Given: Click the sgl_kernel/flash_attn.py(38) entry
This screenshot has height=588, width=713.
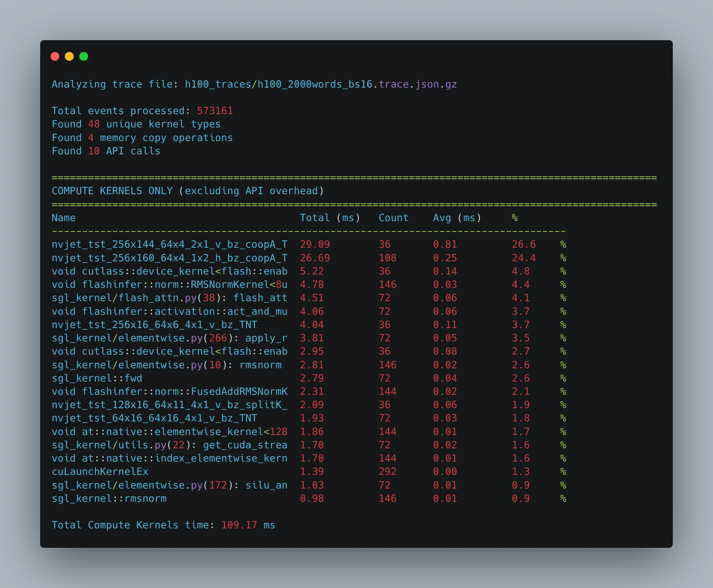Looking at the screenshot, I should 169,298.
